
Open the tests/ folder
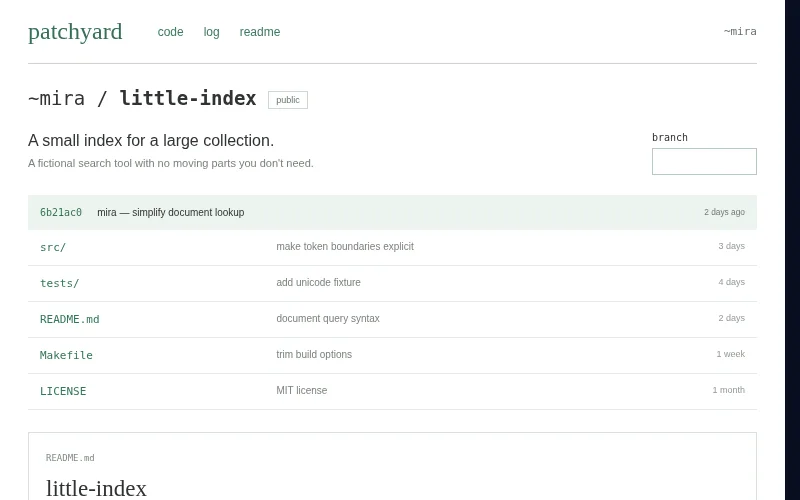60,283
